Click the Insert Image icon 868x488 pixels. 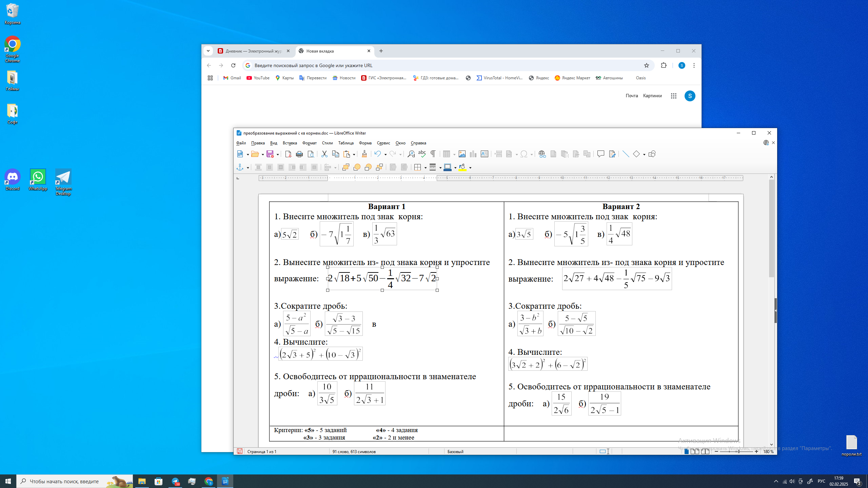click(x=462, y=154)
